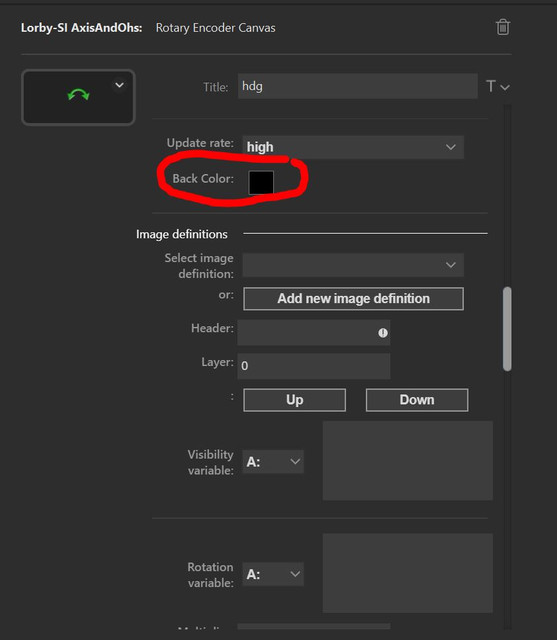Viewport: 557px width, 640px height.
Task: Select the green rotary arrow key thumbnail
Action: (x=78, y=97)
